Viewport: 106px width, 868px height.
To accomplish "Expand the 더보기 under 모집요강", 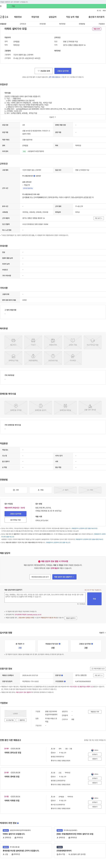I will 52,117.
